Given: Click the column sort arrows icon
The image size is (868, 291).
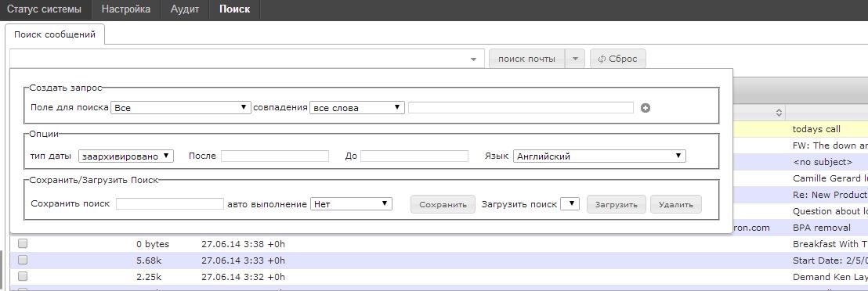Looking at the screenshot, I should pyautogui.click(x=779, y=113).
